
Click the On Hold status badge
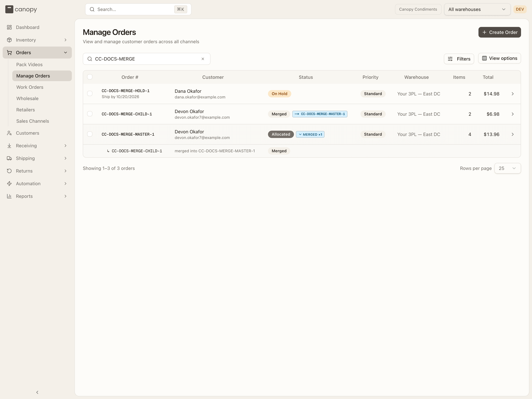coord(279,94)
